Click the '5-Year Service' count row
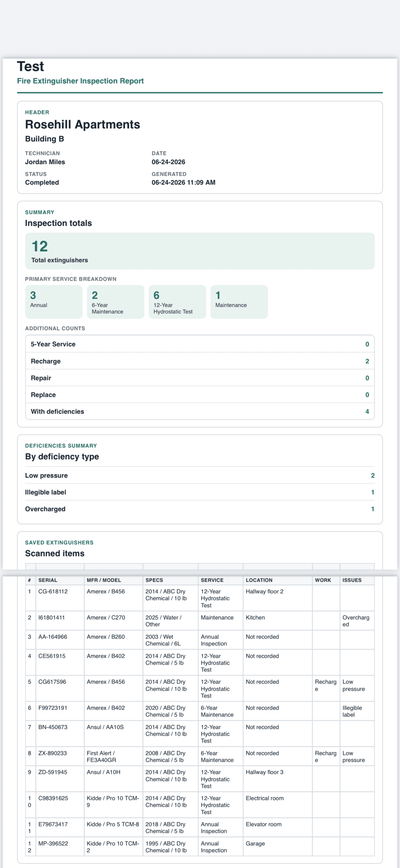 pos(200,344)
